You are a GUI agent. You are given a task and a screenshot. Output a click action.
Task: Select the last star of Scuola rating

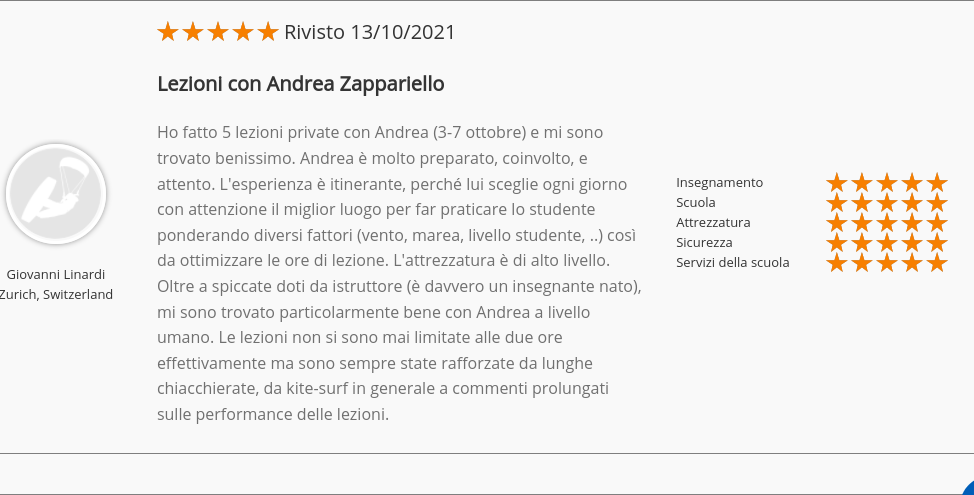tap(937, 202)
